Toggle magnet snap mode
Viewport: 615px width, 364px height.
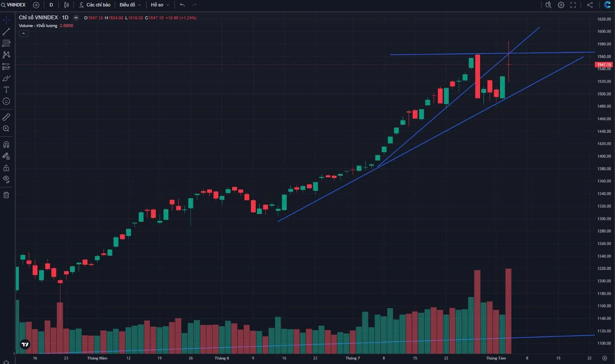(6, 144)
